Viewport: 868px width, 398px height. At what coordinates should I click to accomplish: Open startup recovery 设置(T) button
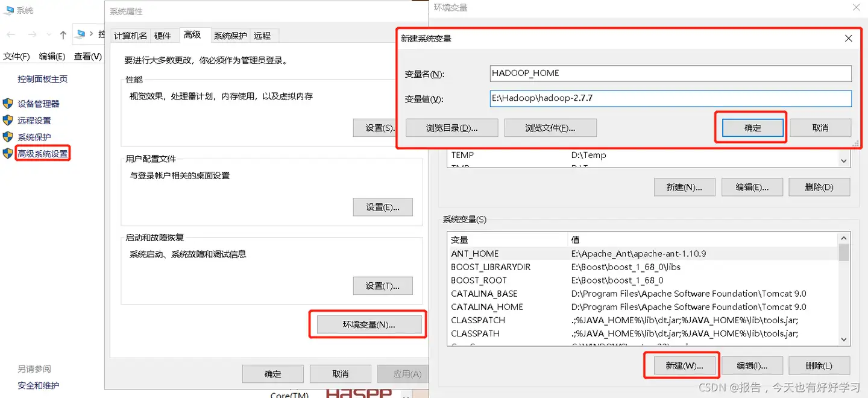pyautogui.click(x=383, y=286)
